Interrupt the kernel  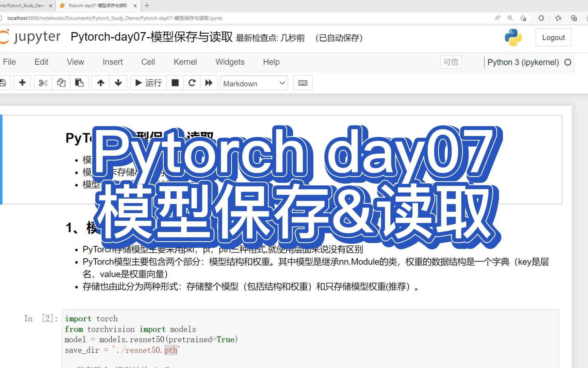tap(175, 83)
